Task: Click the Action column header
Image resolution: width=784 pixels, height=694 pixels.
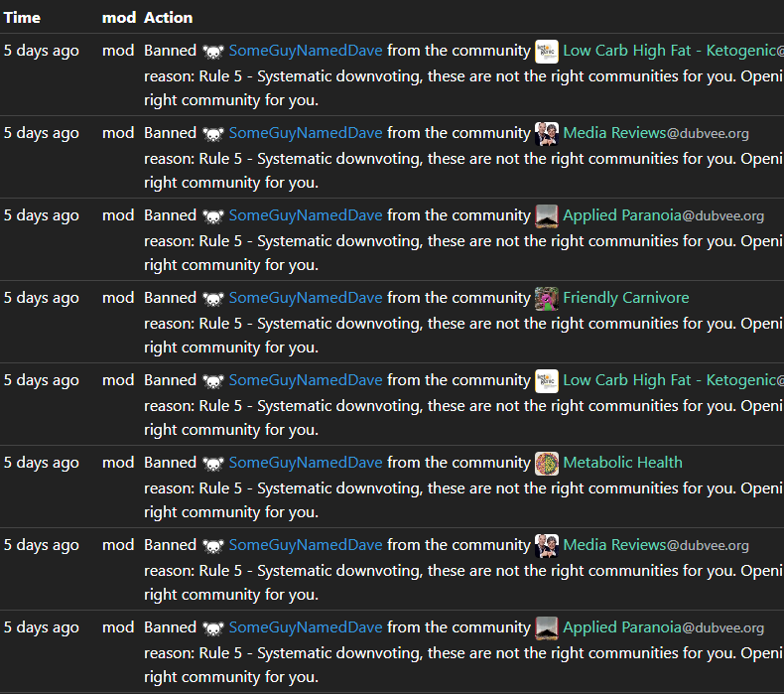Action: pos(168,18)
